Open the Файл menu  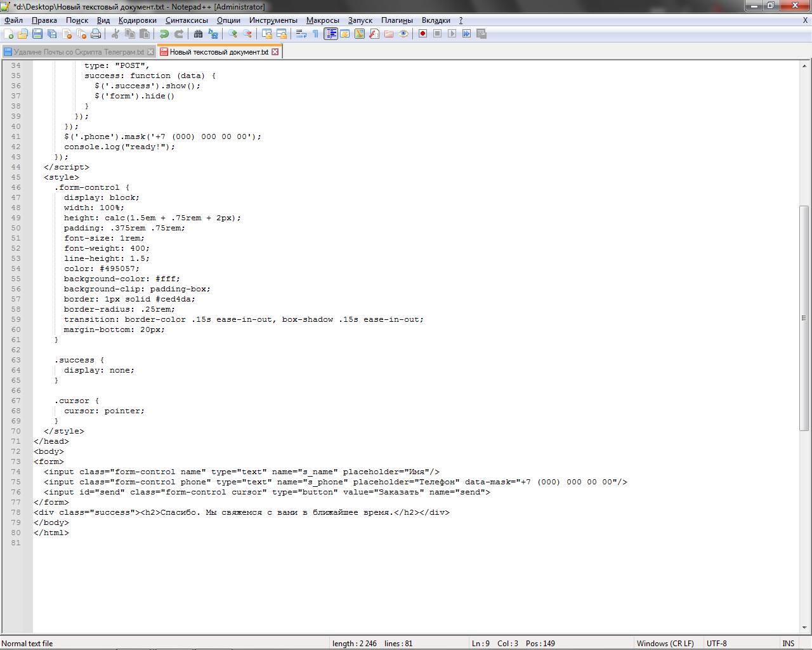[13, 20]
